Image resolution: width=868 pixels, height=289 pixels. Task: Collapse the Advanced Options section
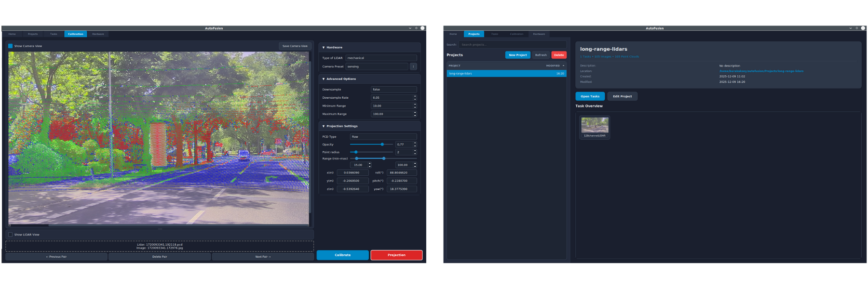click(x=324, y=79)
